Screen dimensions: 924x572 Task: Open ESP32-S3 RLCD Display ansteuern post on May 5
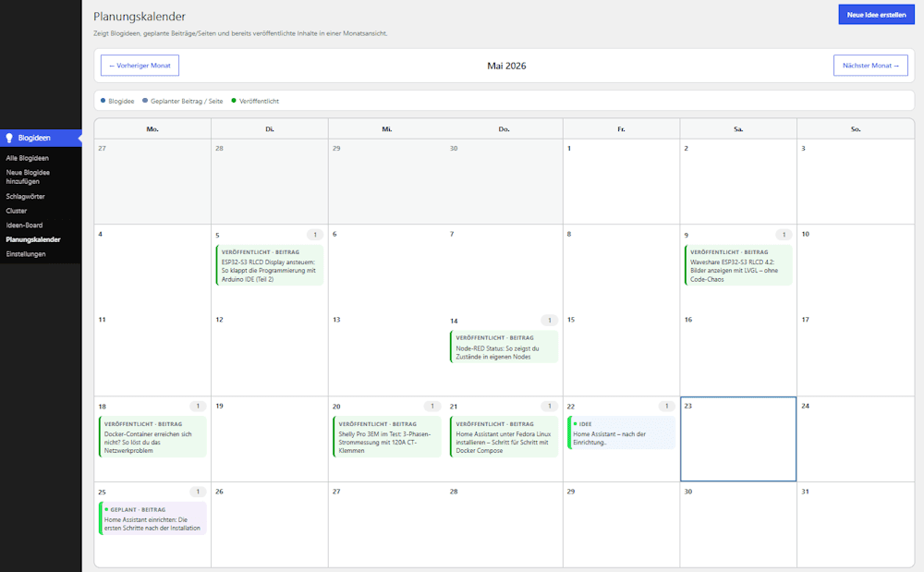pyautogui.click(x=269, y=266)
